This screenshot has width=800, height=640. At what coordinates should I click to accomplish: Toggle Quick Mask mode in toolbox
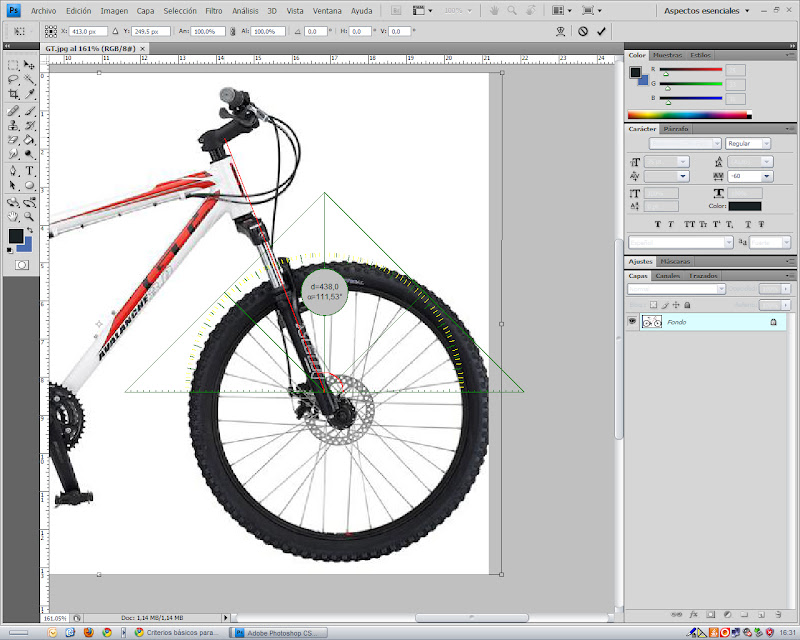[21, 265]
